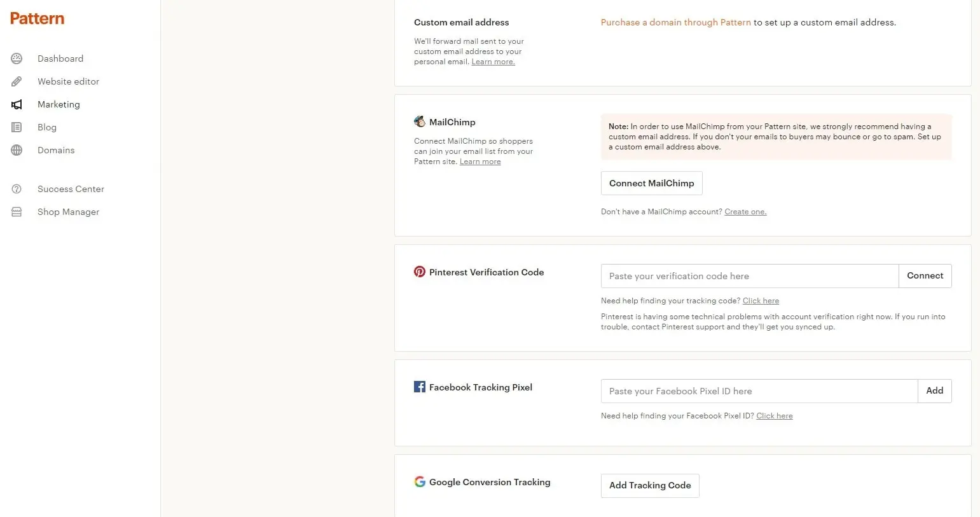The image size is (980, 517).
Task: Follow the MailChimp Create one link
Action: coord(745,212)
